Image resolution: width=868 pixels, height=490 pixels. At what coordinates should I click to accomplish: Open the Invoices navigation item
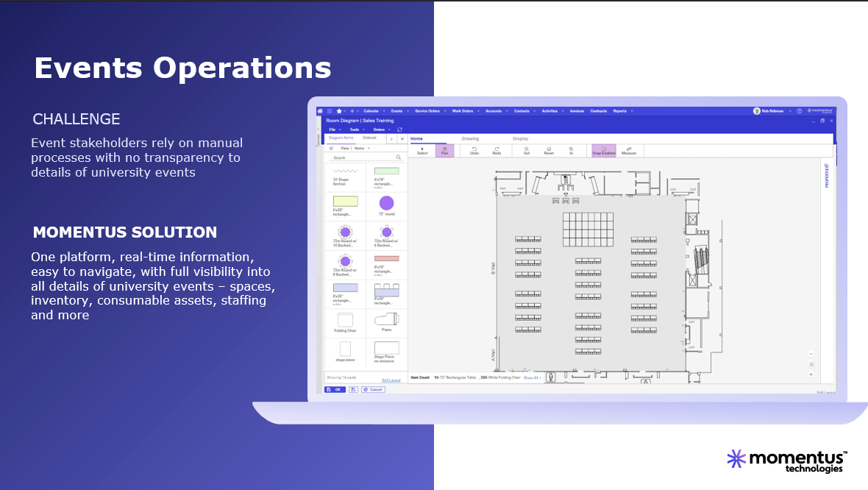577,111
